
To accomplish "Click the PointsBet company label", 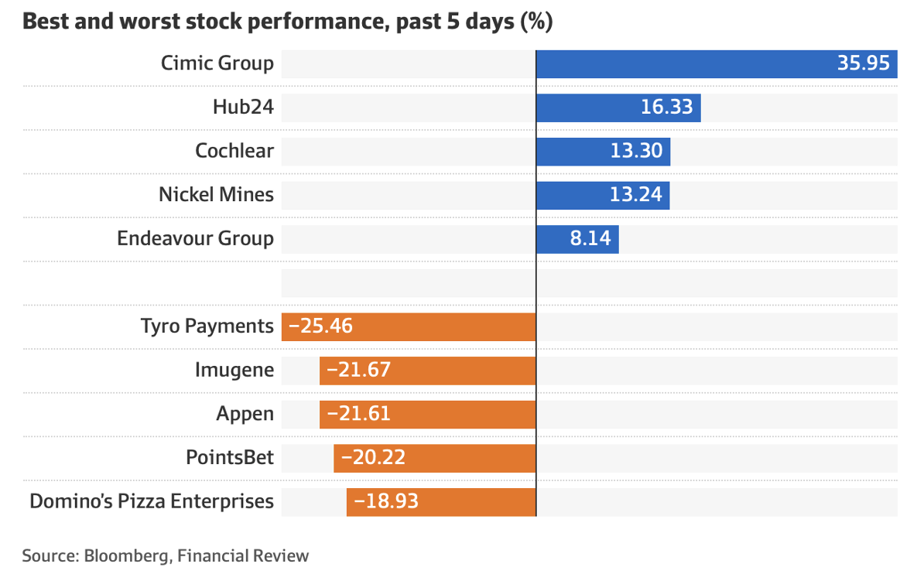I will [230, 458].
